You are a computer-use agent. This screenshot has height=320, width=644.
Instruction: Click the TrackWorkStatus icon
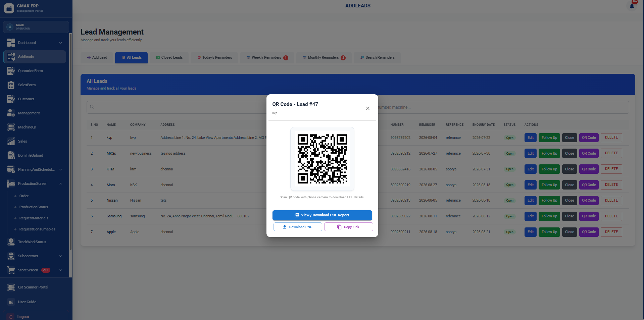[x=11, y=242]
